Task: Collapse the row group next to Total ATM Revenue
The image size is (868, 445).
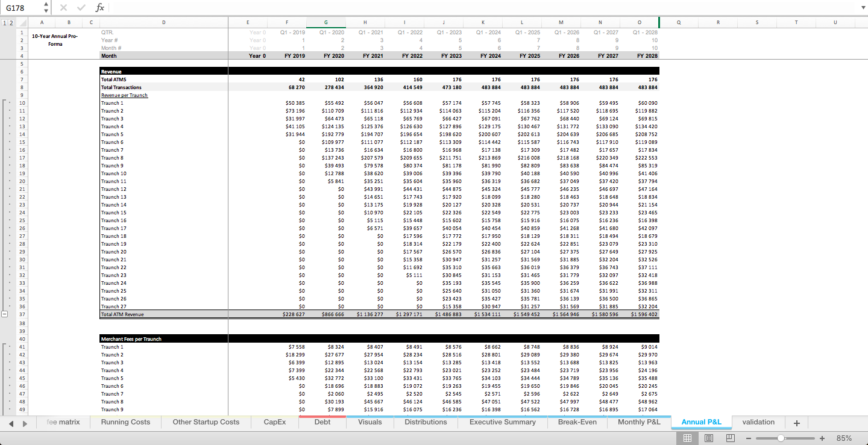Action: coord(5,314)
